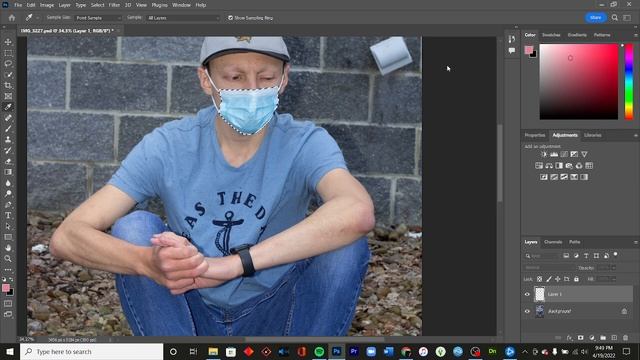Open the layer blend mode dropdown

pyautogui.click(x=549, y=268)
